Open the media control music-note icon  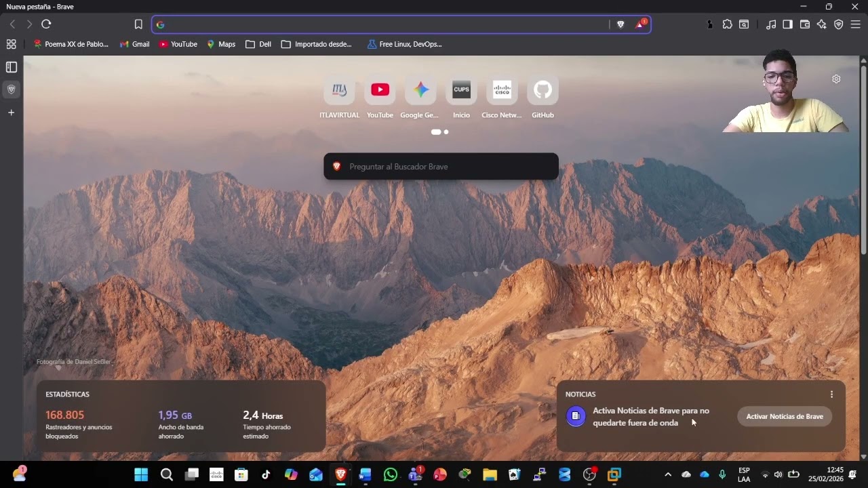[771, 24]
